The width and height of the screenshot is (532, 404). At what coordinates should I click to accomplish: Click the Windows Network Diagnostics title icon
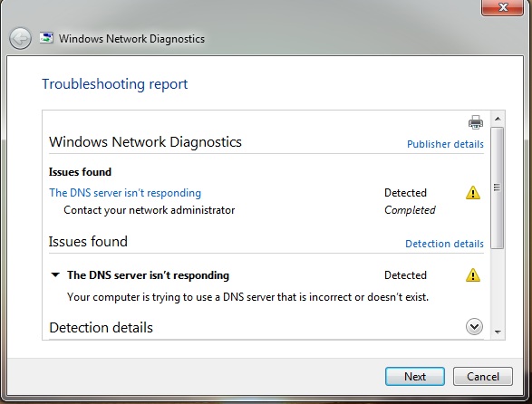pyautogui.click(x=46, y=38)
